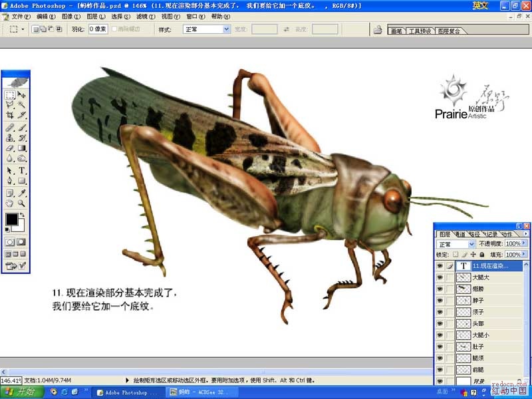The height and width of the screenshot is (399, 532).
Task: Select the Pen tool
Action: tap(10, 180)
